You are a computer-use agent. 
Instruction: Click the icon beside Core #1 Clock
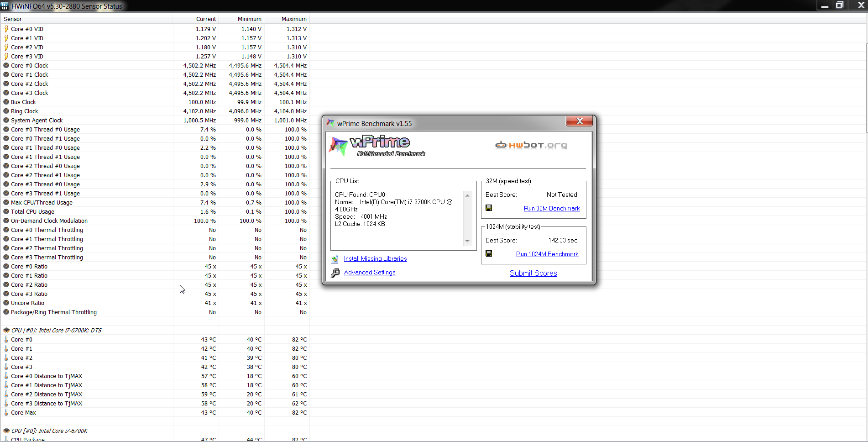tap(6, 74)
